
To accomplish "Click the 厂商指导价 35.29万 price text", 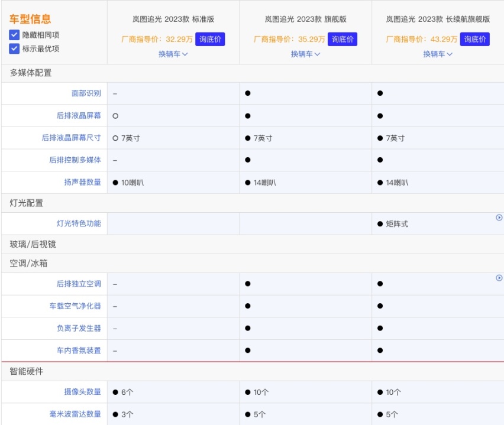I will [289, 39].
